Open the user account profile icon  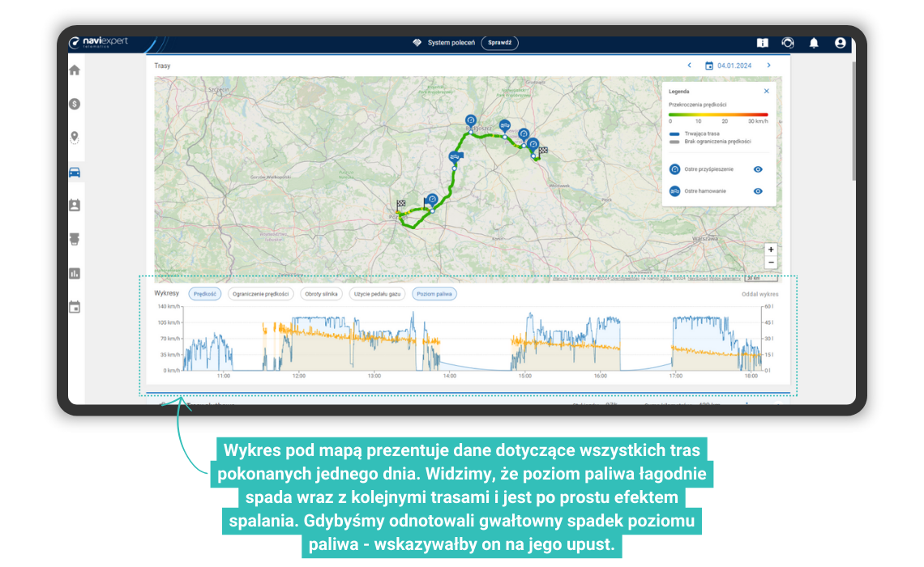click(840, 43)
